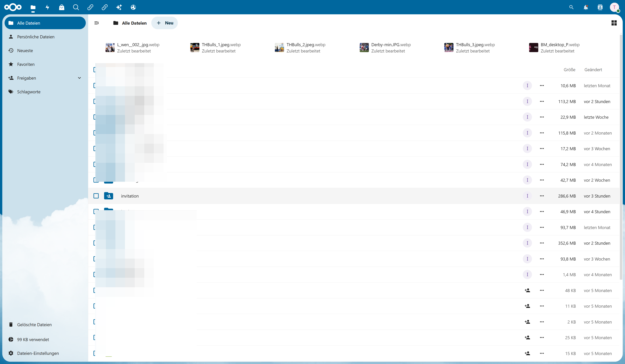The height and width of the screenshot is (364, 625).
Task: Open the Favoriten view
Action: pyautogui.click(x=45, y=64)
